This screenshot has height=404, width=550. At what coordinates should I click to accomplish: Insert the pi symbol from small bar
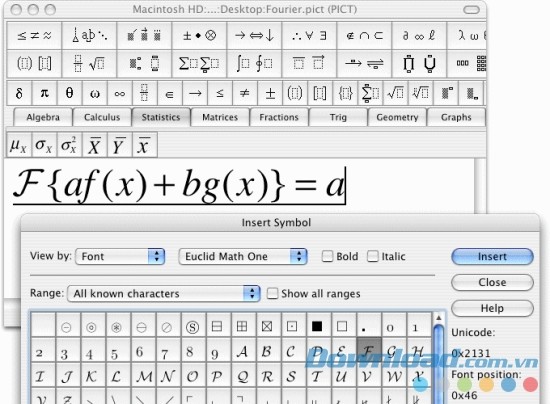pyautogui.click(x=45, y=93)
